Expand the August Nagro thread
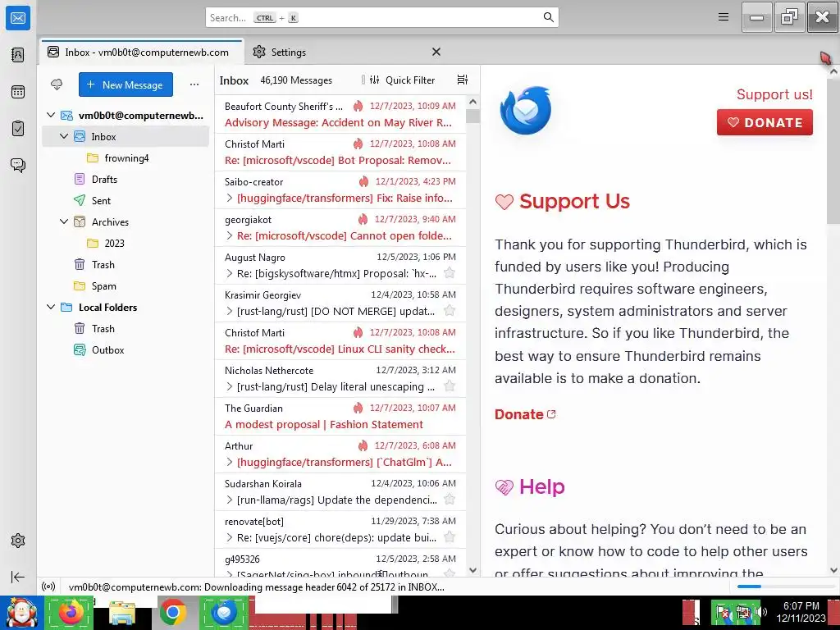The height and width of the screenshot is (630, 840). pyautogui.click(x=230, y=274)
